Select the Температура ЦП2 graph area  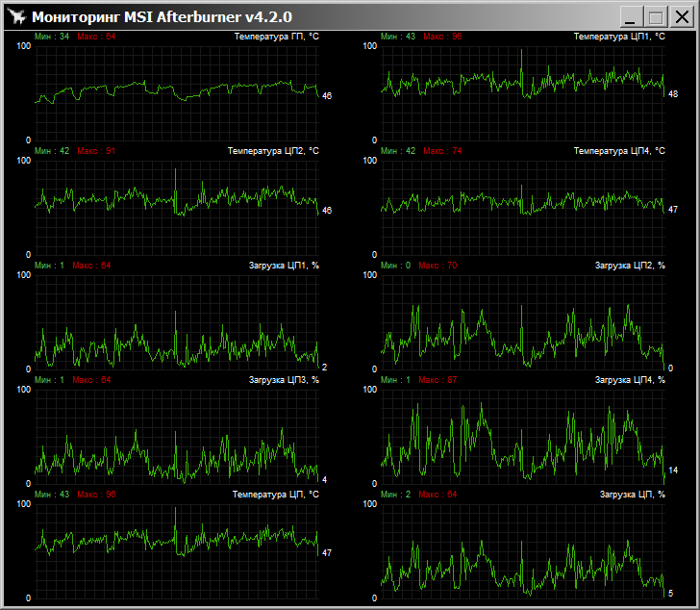[x=177, y=207]
